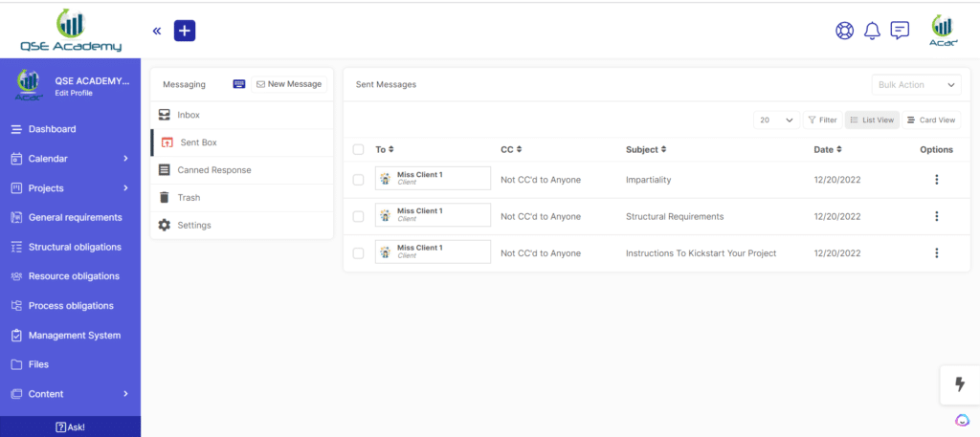Check the Instructions To Kickstart row checkbox
The height and width of the screenshot is (437, 980).
[358, 253]
